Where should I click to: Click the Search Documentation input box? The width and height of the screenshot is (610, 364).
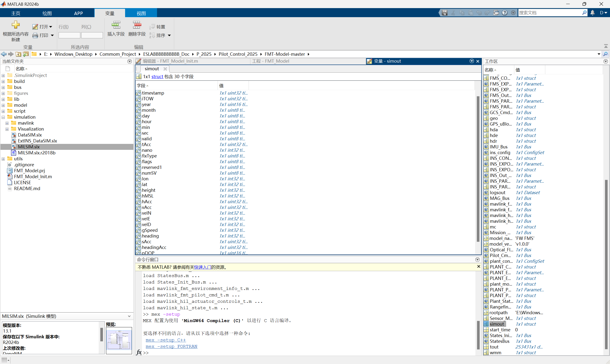(550, 13)
